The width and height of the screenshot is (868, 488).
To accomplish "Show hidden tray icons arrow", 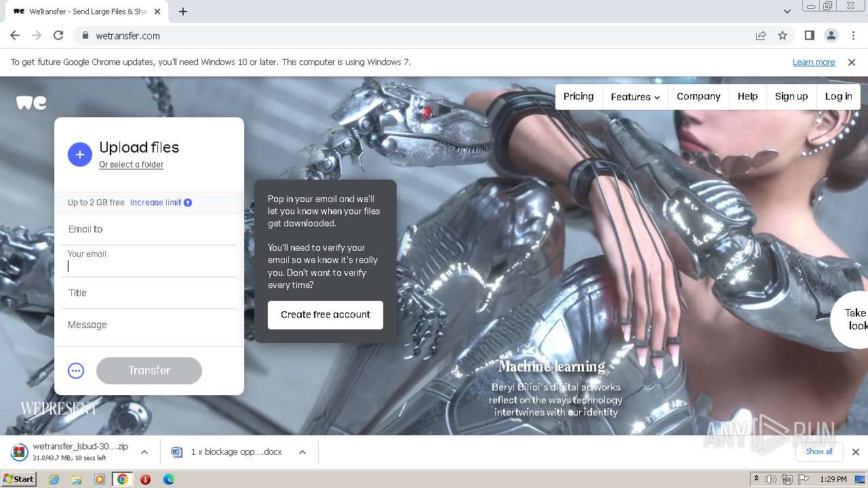I will [x=756, y=479].
